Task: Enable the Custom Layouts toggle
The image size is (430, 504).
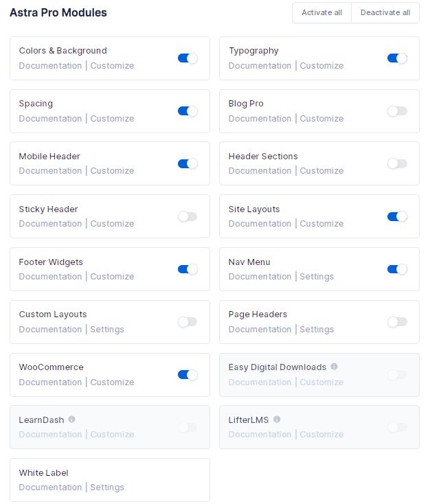Action: point(188,322)
